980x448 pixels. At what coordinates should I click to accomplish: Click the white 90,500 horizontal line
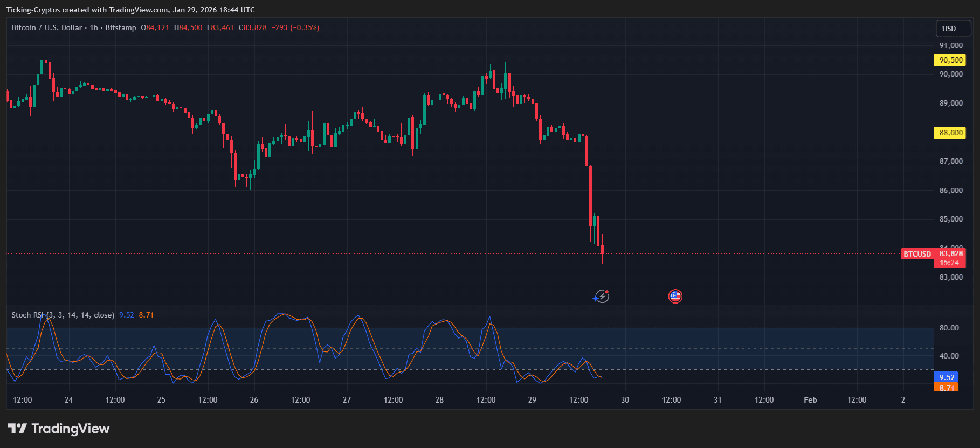(x=469, y=60)
